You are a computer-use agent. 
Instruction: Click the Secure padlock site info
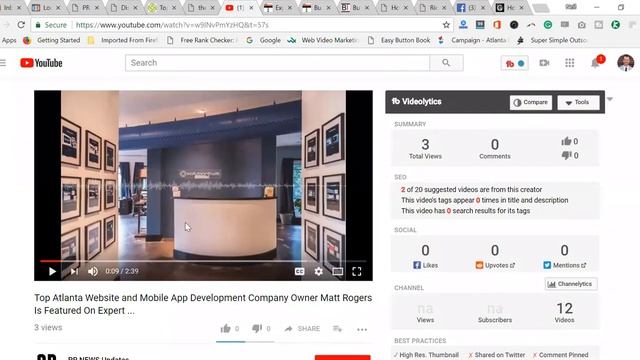coord(51,25)
